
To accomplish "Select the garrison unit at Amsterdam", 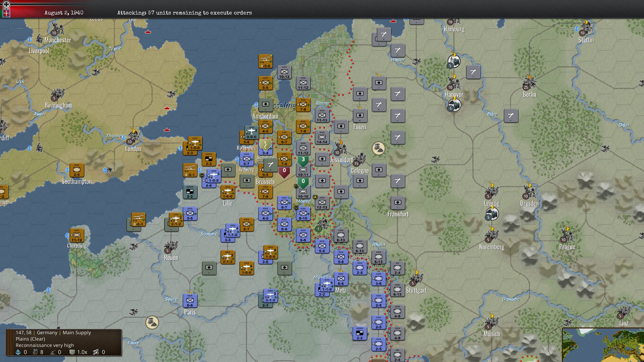I will click(x=265, y=105).
